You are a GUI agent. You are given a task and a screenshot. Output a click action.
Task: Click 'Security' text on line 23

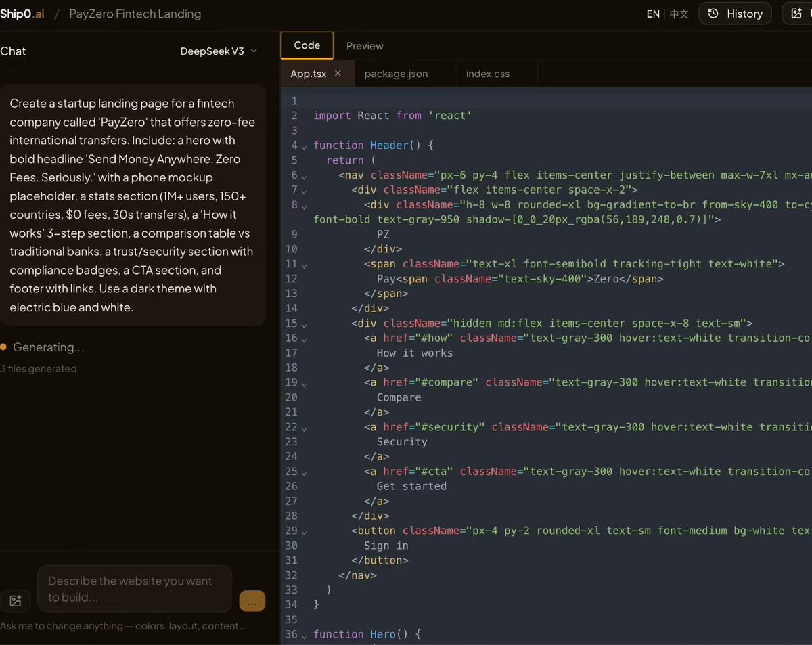[402, 442]
